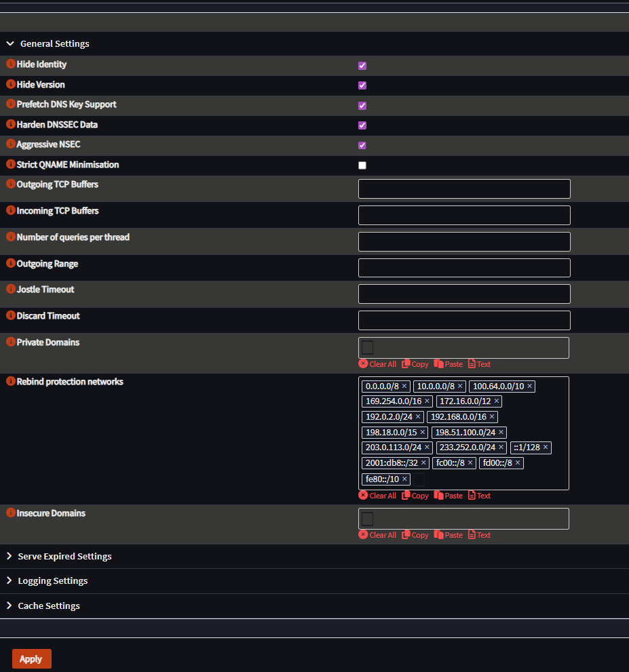Paste into the Private Domains list
629x672 pixels.
pyautogui.click(x=449, y=364)
